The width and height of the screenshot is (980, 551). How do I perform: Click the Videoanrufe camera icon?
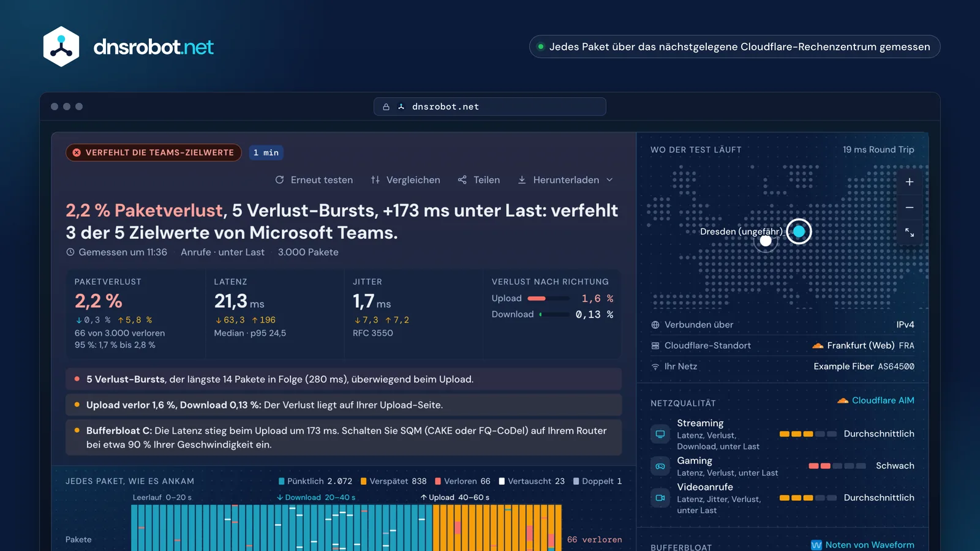coord(660,498)
